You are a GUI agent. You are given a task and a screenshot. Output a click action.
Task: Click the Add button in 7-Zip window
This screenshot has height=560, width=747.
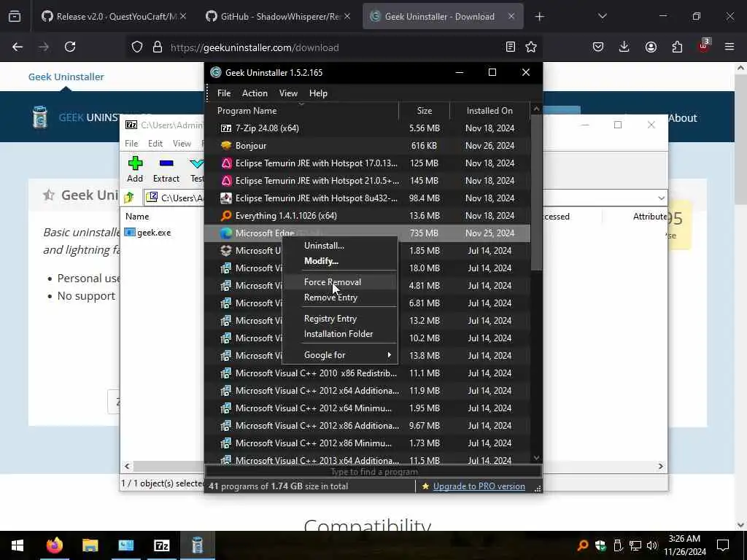click(x=135, y=169)
